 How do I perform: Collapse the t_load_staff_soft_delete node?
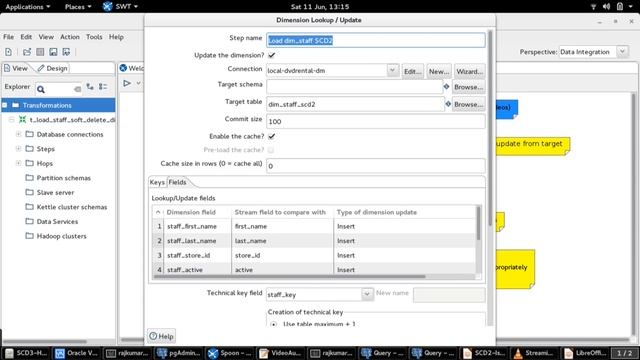[x=11, y=120]
